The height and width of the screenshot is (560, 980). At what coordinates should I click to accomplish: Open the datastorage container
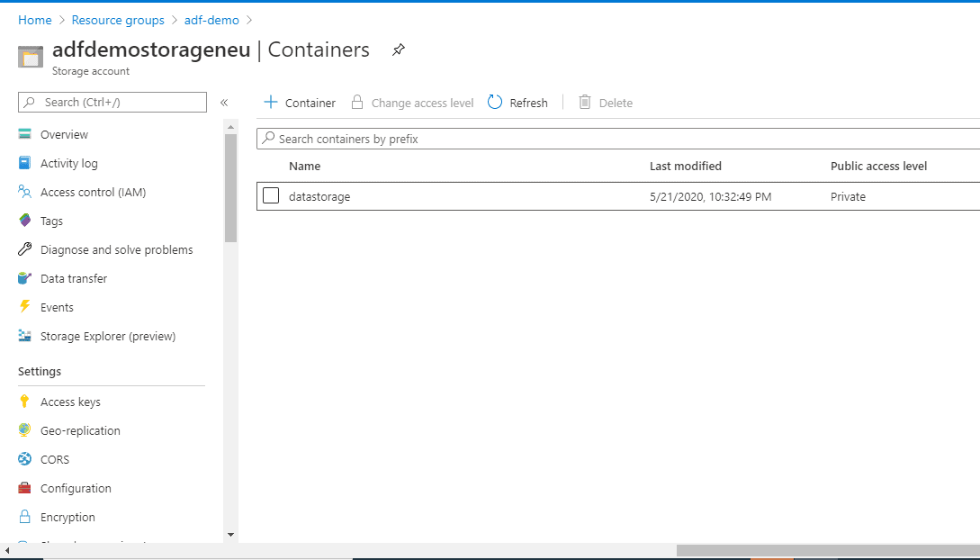[x=319, y=196]
